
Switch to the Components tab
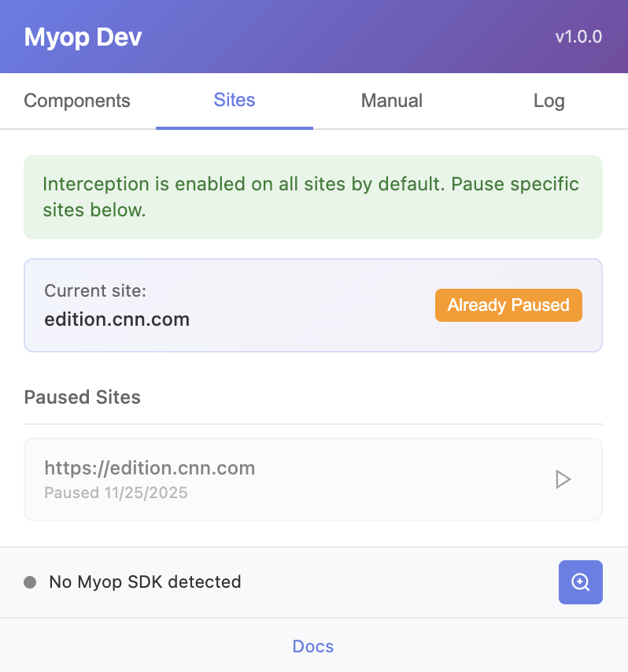coord(77,101)
